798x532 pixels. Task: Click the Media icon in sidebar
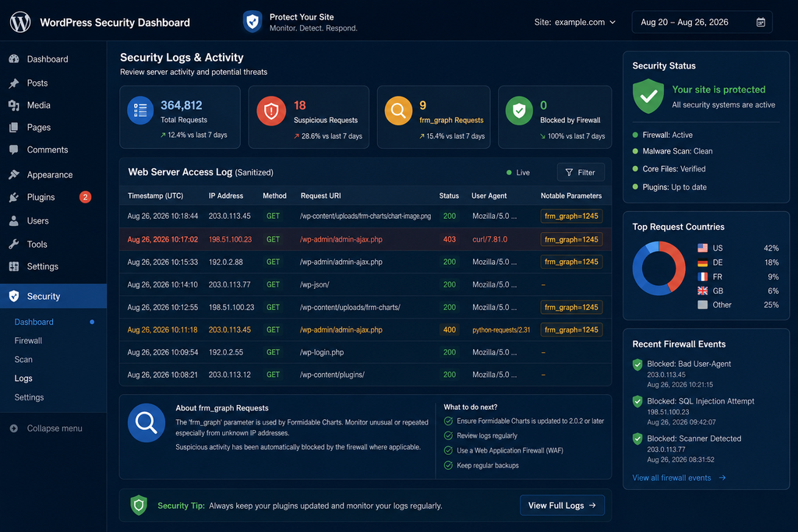(x=14, y=105)
